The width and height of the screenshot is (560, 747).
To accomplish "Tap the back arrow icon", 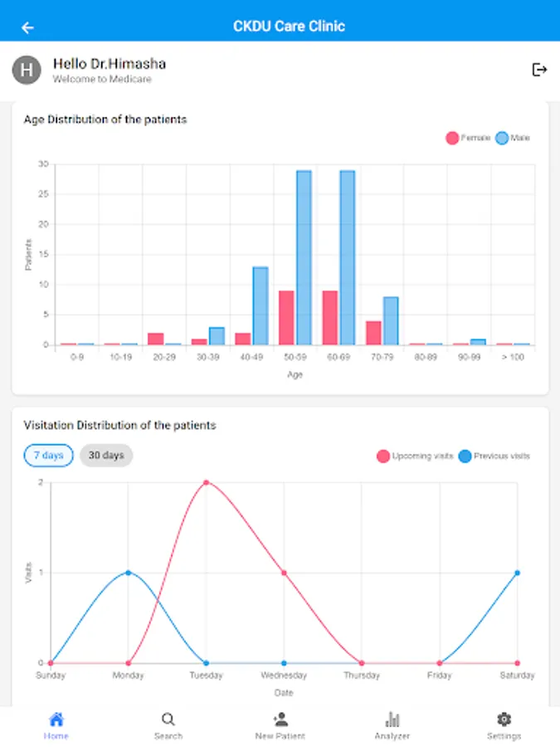I will pos(27,27).
